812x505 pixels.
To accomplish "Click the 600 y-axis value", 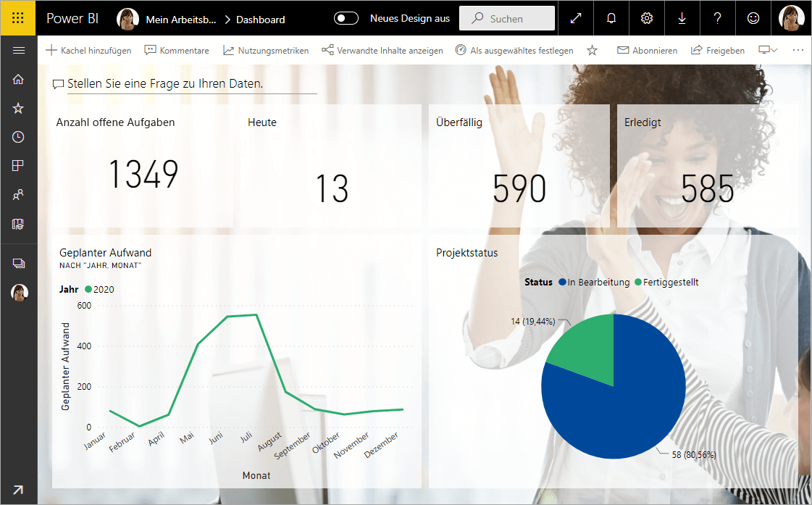I will coord(84,306).
